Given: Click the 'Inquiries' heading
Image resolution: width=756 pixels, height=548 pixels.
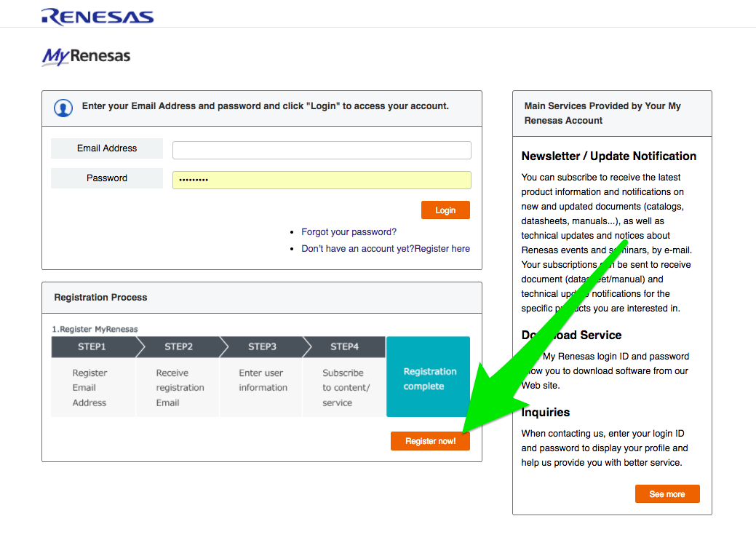Looking at the screenshot, I should [546, 413].
